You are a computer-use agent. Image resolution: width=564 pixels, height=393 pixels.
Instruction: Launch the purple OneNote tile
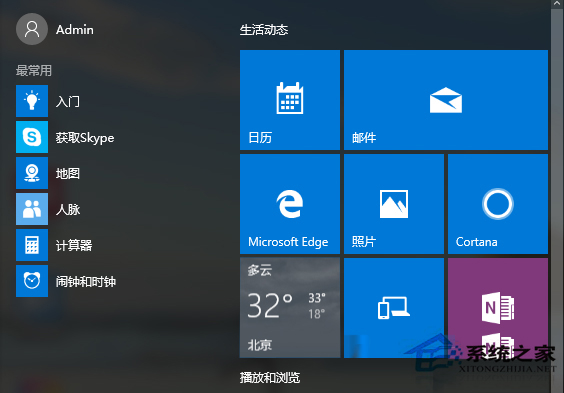(x=498, y=308)
